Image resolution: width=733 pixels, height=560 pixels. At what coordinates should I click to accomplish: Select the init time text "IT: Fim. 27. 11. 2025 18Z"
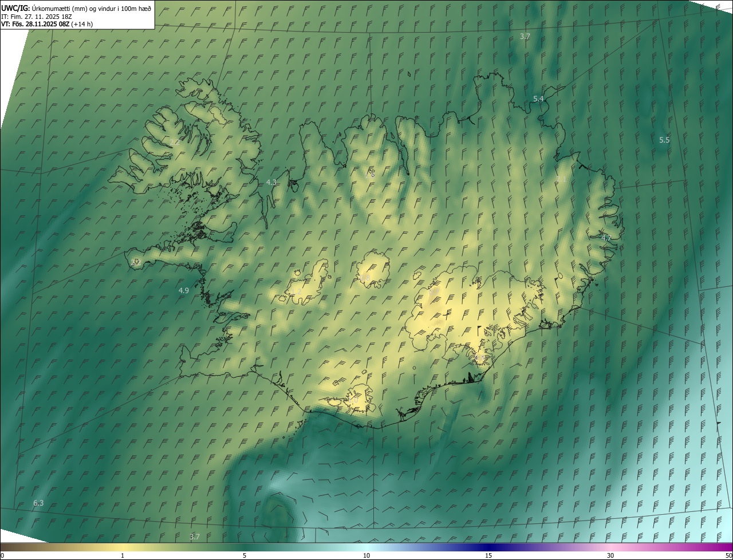click(x=36, y=17)
